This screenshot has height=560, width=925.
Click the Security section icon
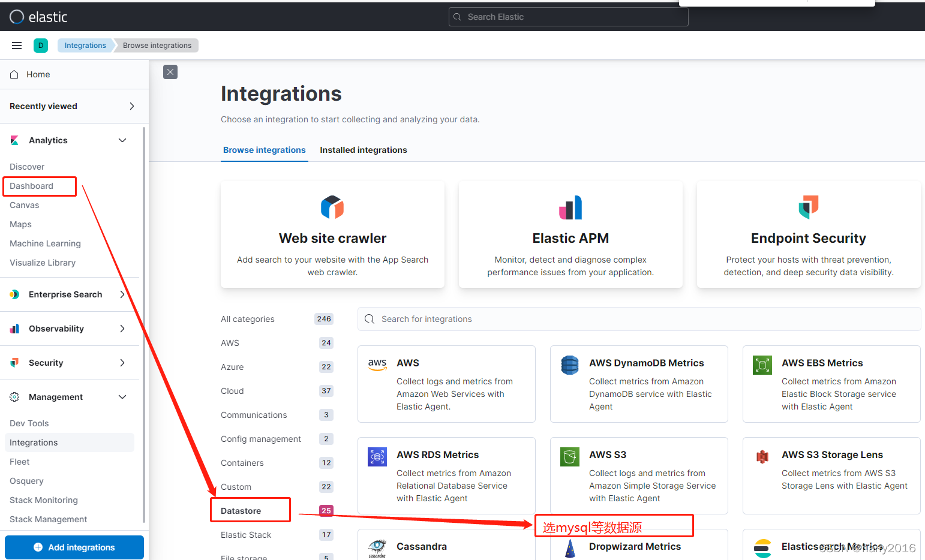tap(14, 363)
